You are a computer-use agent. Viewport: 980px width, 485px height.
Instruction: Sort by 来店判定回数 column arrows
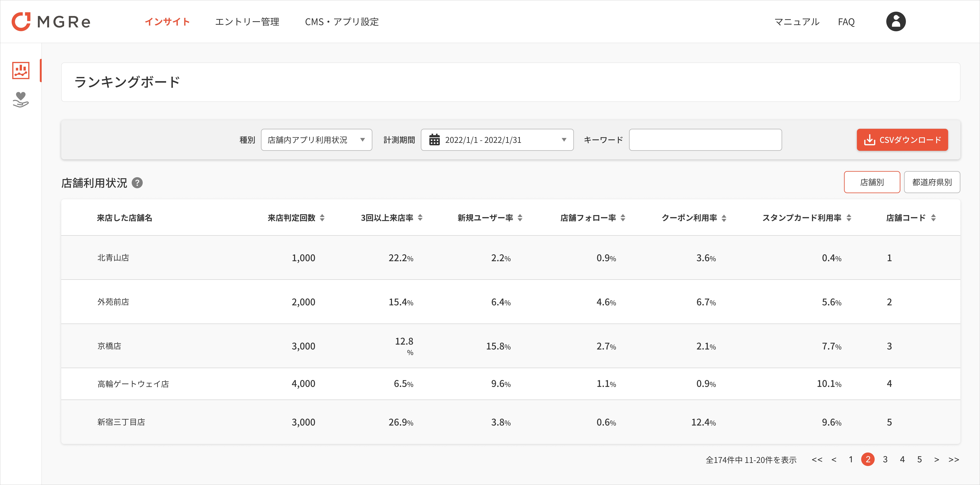[322, 218]
